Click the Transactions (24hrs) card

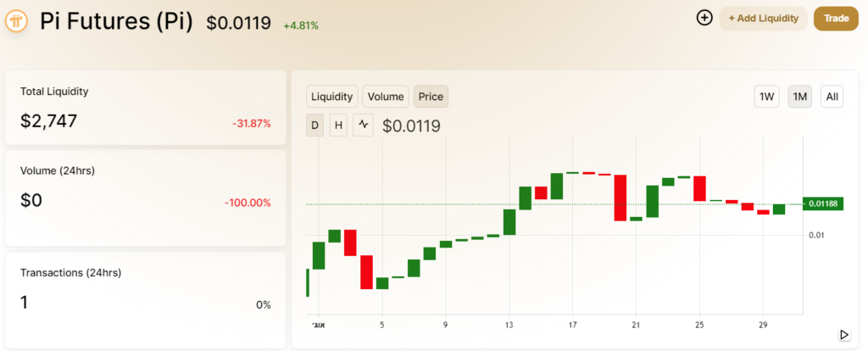(145, 298)
